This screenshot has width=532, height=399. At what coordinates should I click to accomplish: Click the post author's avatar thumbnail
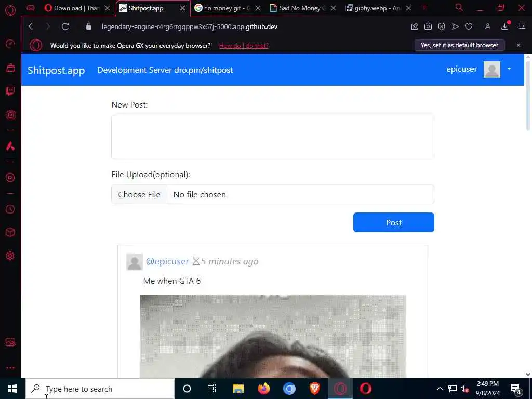135,262
